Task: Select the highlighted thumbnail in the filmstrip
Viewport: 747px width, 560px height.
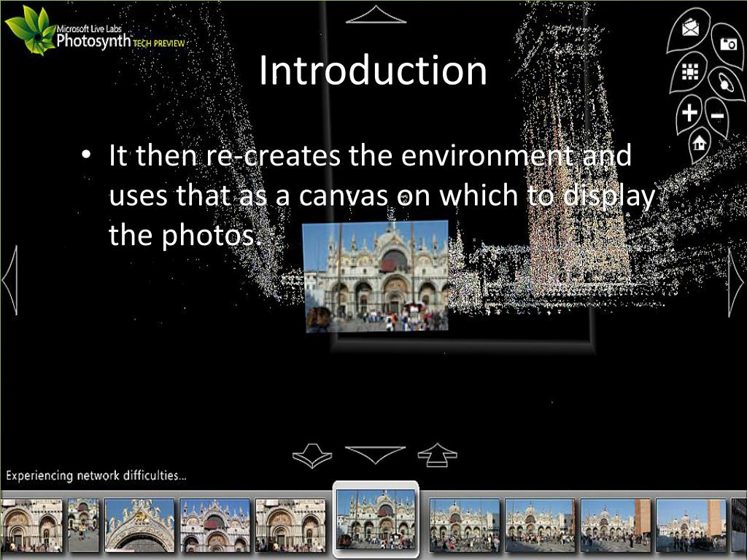Action: [x=376, y=519]
